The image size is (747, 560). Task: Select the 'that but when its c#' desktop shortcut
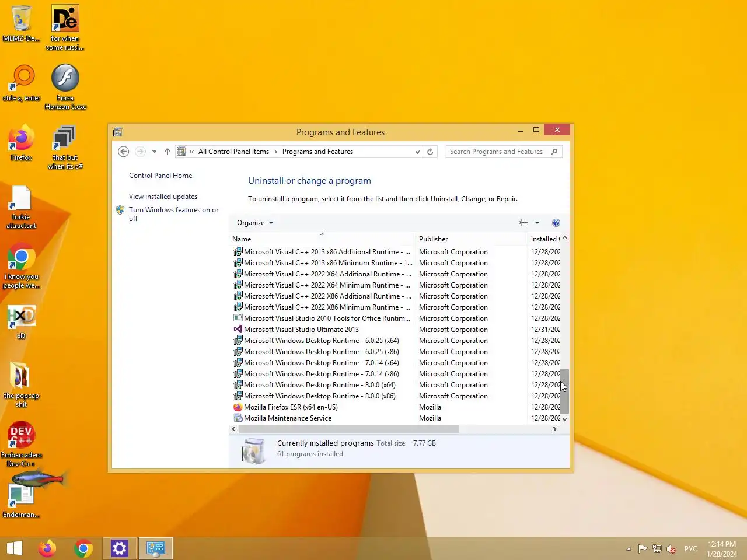[65, 147]
